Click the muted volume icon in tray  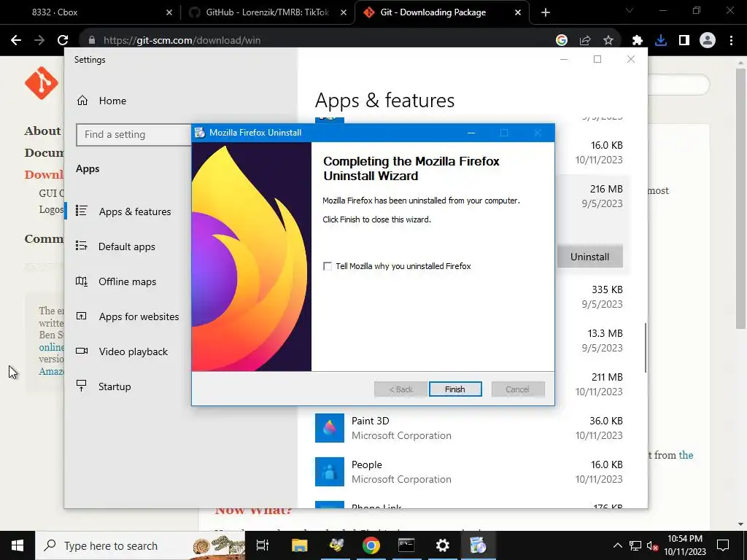[652, 545]
